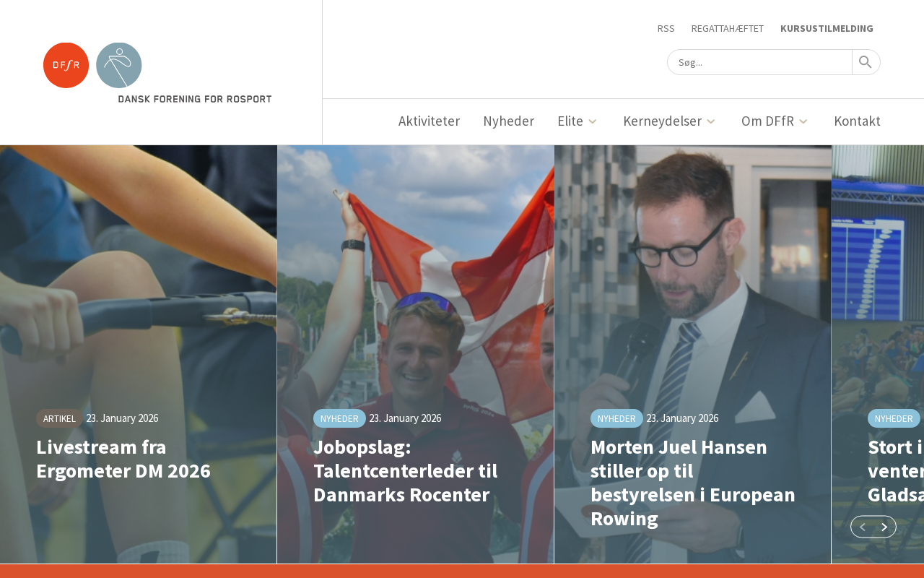Click the ARTIKEL tag badge

[x=59, y=418]
